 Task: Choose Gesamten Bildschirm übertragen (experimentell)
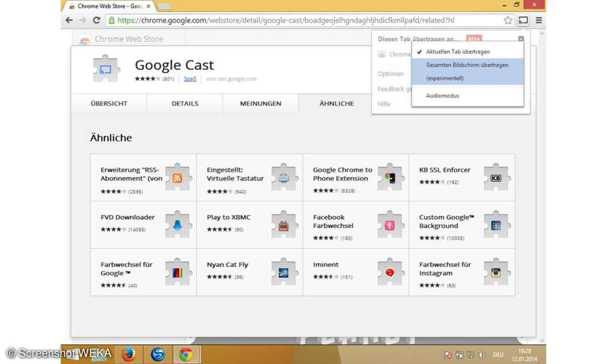(467, 71)
